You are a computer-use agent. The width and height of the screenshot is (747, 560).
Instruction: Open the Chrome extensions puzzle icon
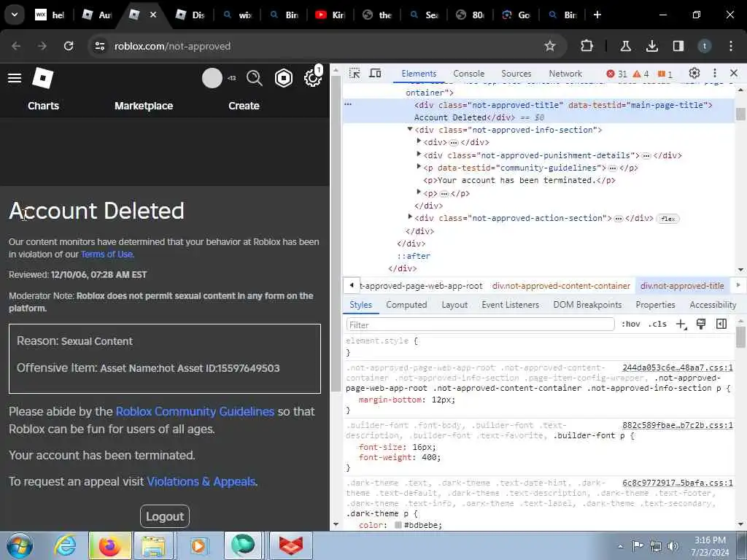(587, 46)
